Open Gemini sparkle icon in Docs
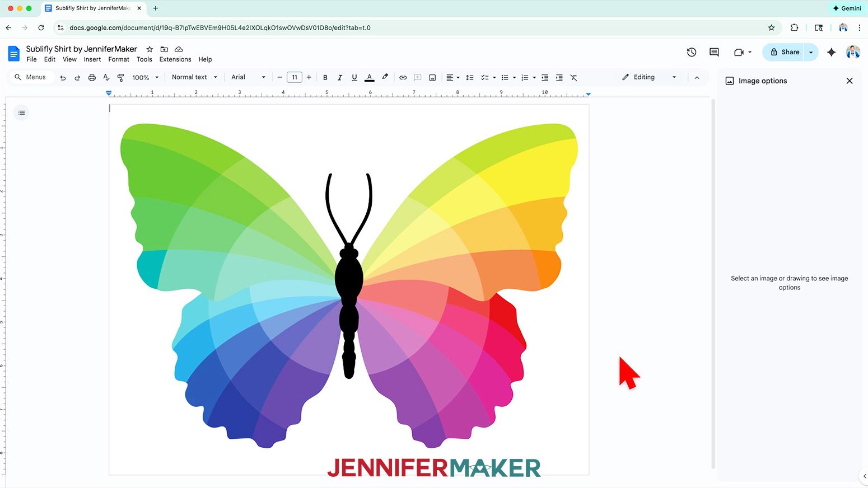 tap(832, 52)
